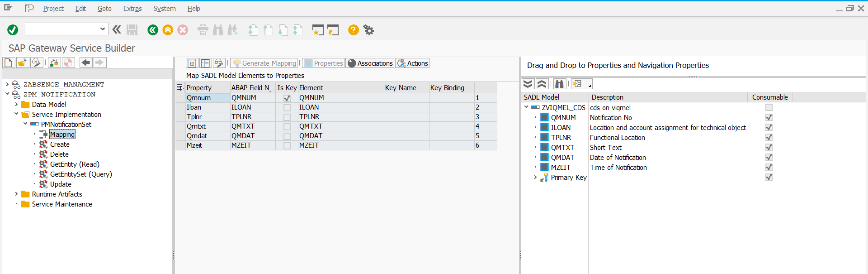Expand the Runtime Artifacts folder
This screenshot has height=274, width=868.
(16, 194)
